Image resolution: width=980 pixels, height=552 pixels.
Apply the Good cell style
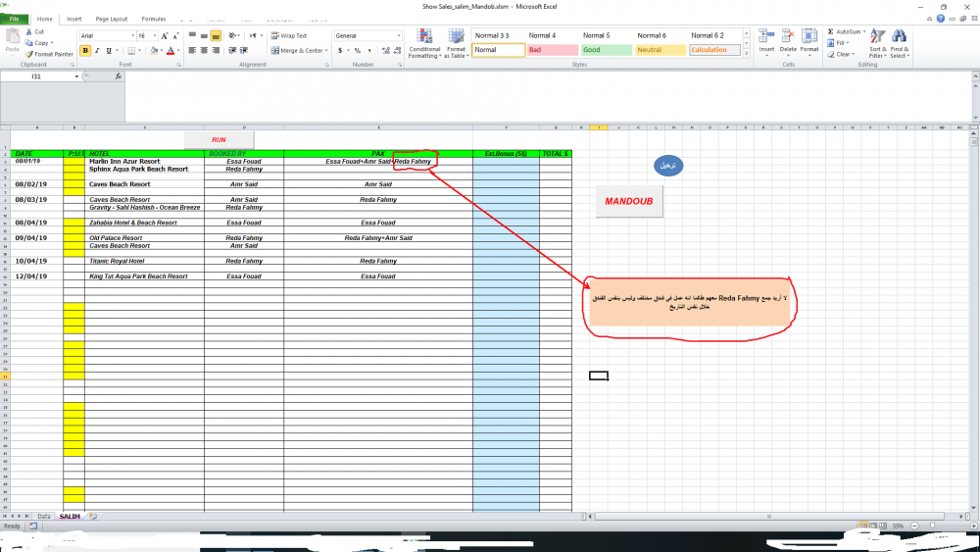[606, 50]
